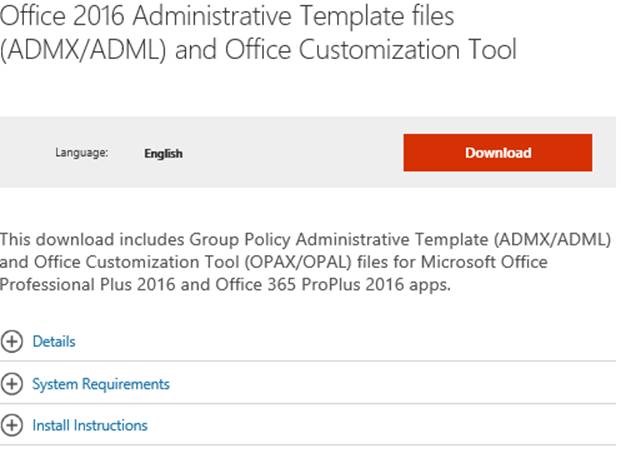Click the description paragraph starting 'This download includes'
This screenshot has width=621, height=453.
click(305, 262)
